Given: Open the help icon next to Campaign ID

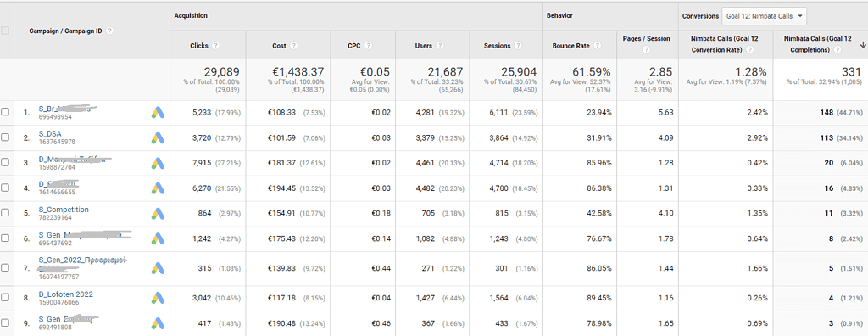Looking at the screenshot, I should click(109, 31).
